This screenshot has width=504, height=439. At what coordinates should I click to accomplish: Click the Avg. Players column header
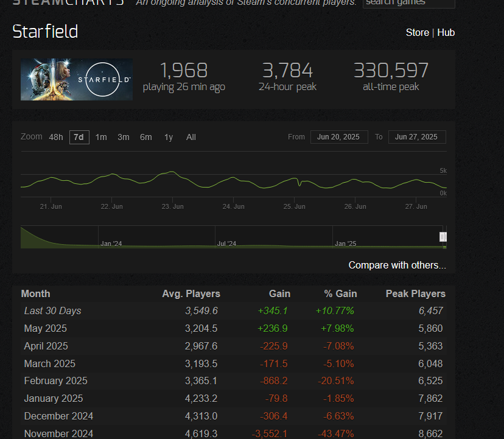click(x=191, y=293)
